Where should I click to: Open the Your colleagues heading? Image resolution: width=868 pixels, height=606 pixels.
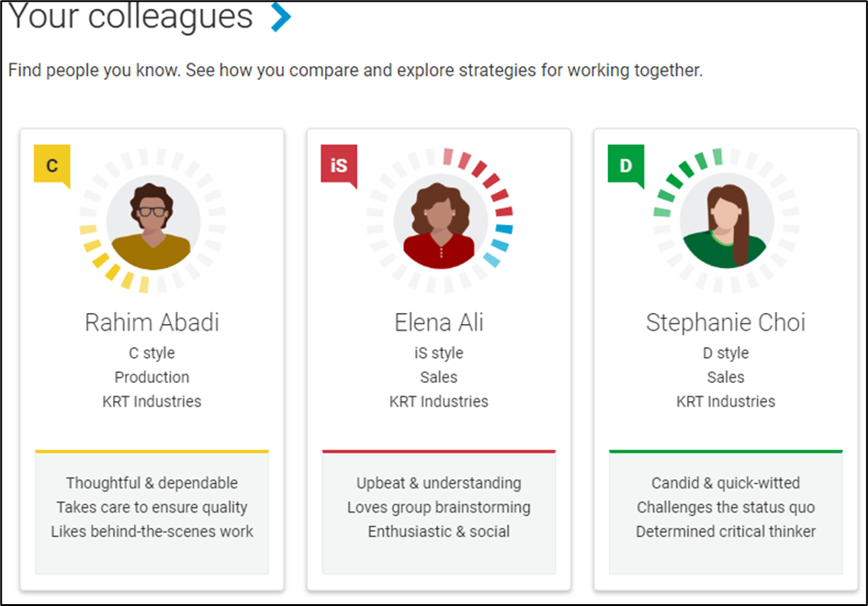pos(130,17)
